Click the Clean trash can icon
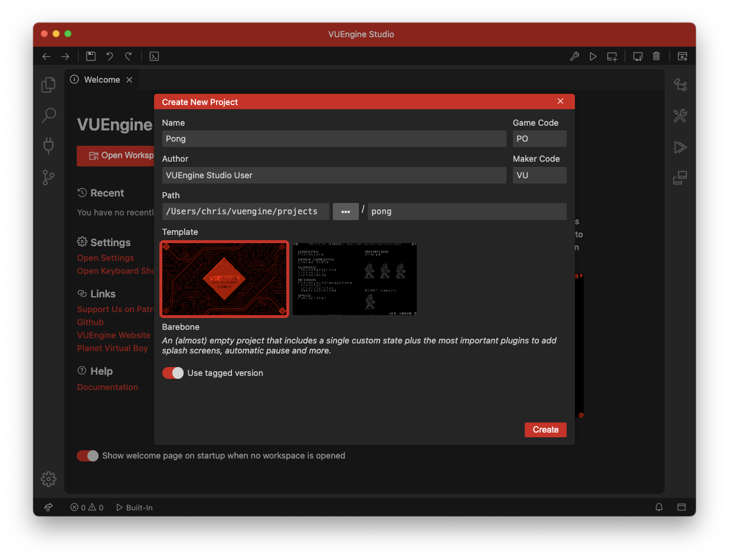This screenshot has width=729, height=560. pyautogui.click(x=656, y=56)
